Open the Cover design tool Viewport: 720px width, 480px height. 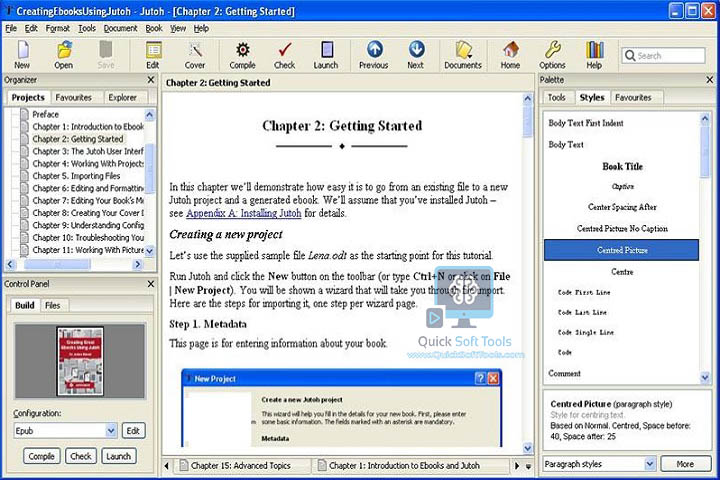click(195, 55)
